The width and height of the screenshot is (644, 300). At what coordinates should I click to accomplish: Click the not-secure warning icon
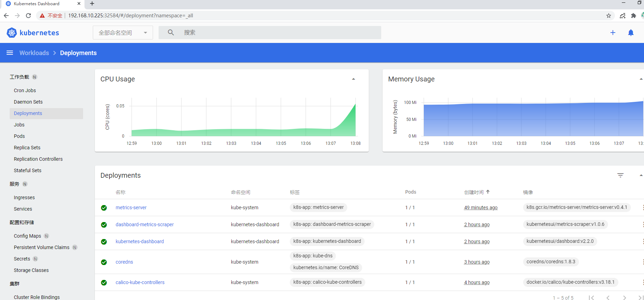[x=42, y=16]
